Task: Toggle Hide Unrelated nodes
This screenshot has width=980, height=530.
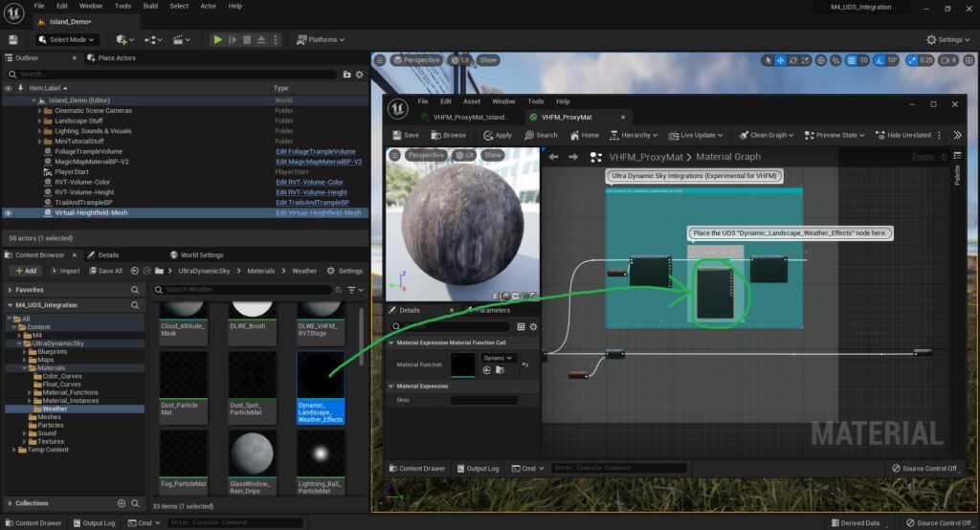Action: [903, 135]
